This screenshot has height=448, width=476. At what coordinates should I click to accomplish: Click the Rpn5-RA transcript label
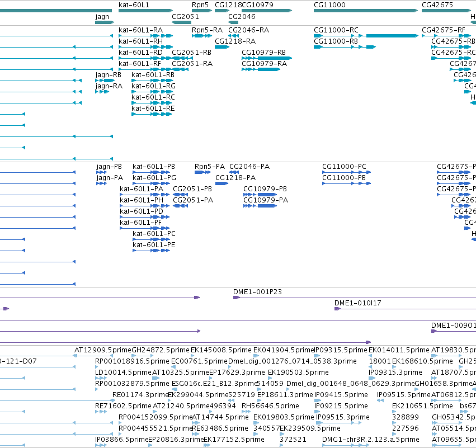click(207, 30)
